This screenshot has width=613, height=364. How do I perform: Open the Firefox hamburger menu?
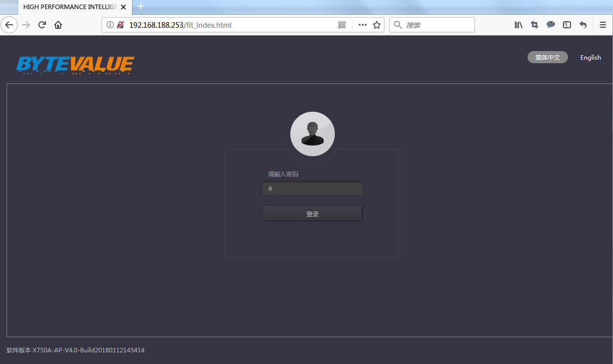coord(602,25)
